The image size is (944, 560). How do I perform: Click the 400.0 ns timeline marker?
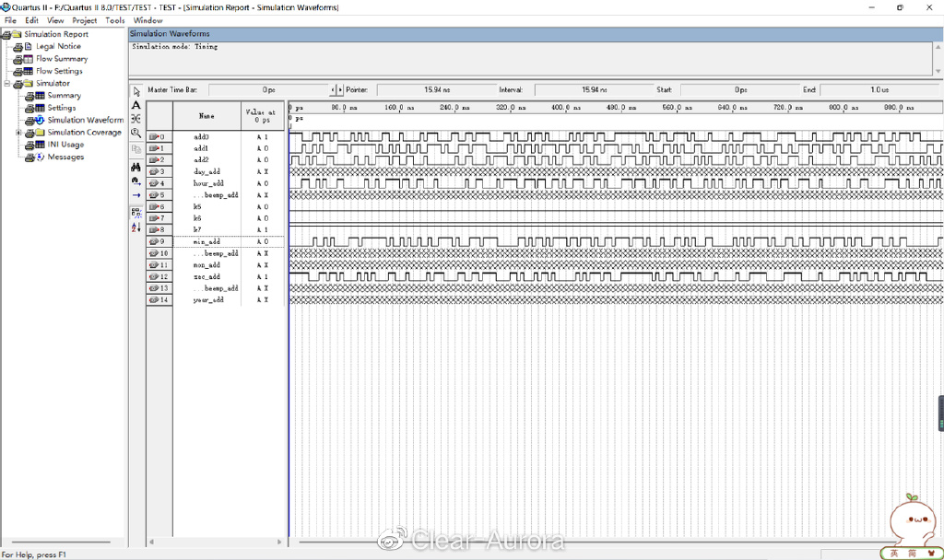click(566, 108)
